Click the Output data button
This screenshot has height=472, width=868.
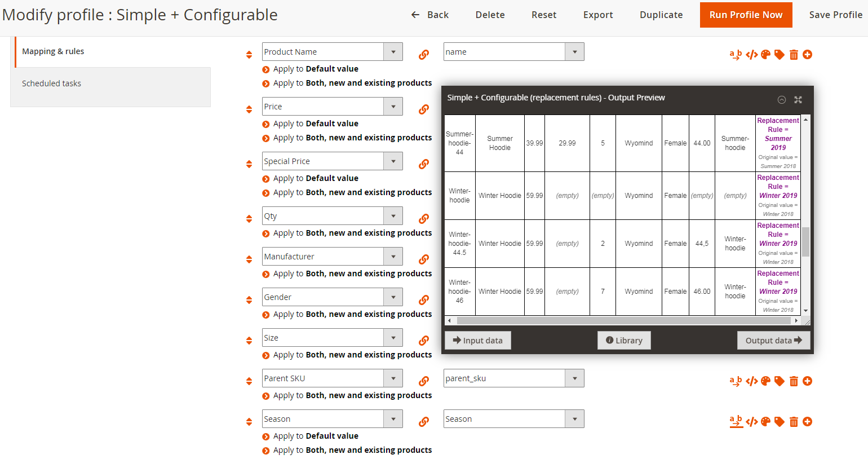(773, 341)
